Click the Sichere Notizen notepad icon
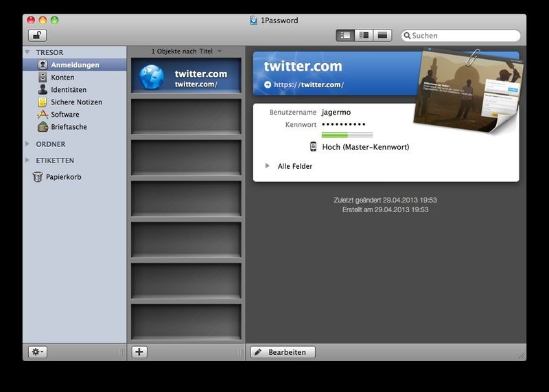This screenshot has height=392, width=549. pos(43,102)
